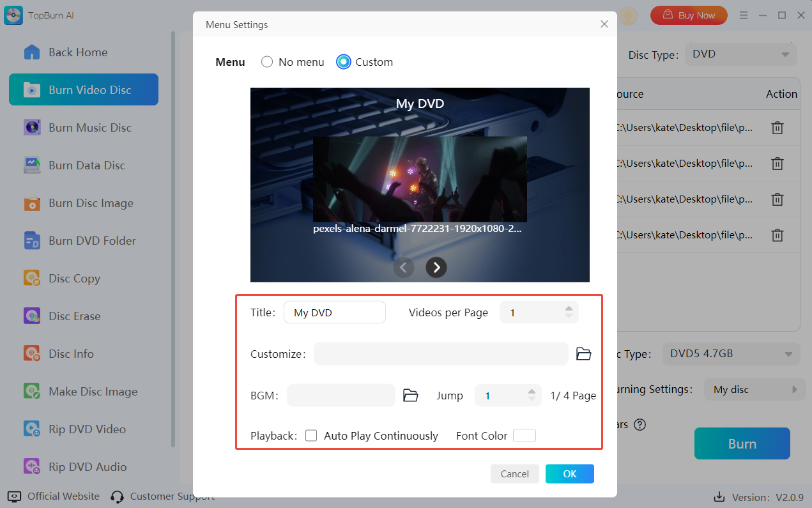Delete the first file using trash icon

(x=777, y=128)
